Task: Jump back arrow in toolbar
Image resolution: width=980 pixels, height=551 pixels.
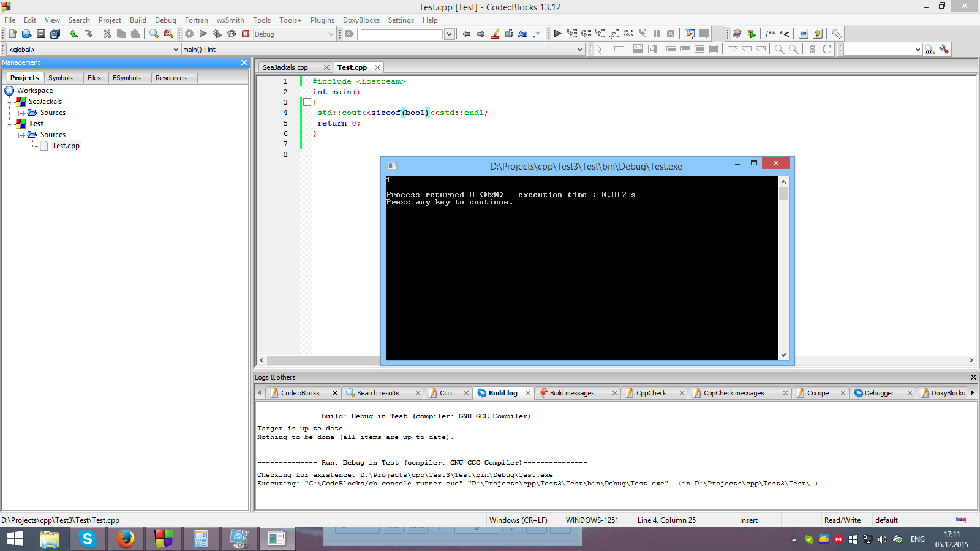Action: 466,34
